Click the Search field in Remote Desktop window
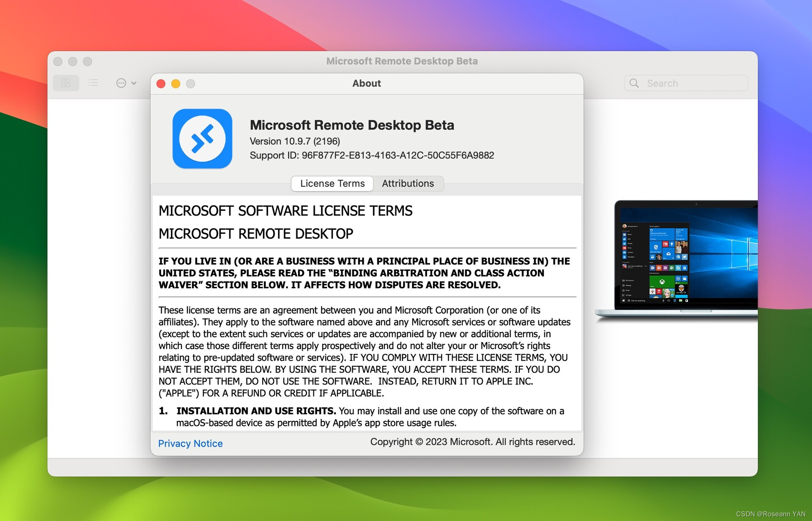Image resolution: width=812 pixels, height=521 pixels. (x=686, y=83)
